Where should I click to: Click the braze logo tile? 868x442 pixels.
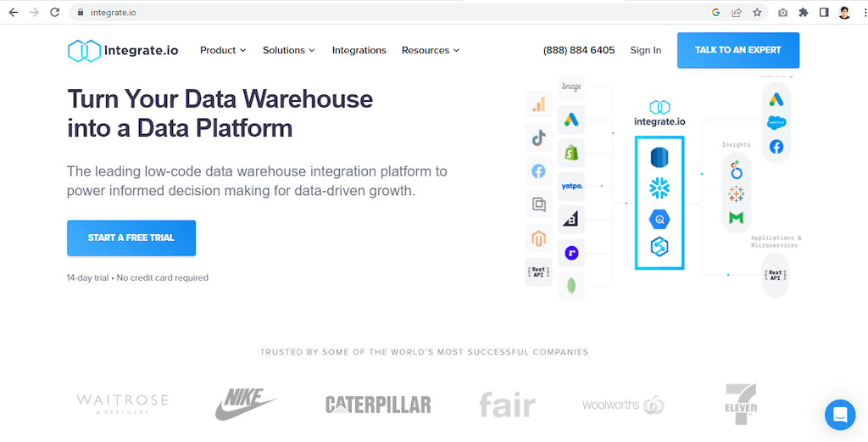[x=571, y=87]
